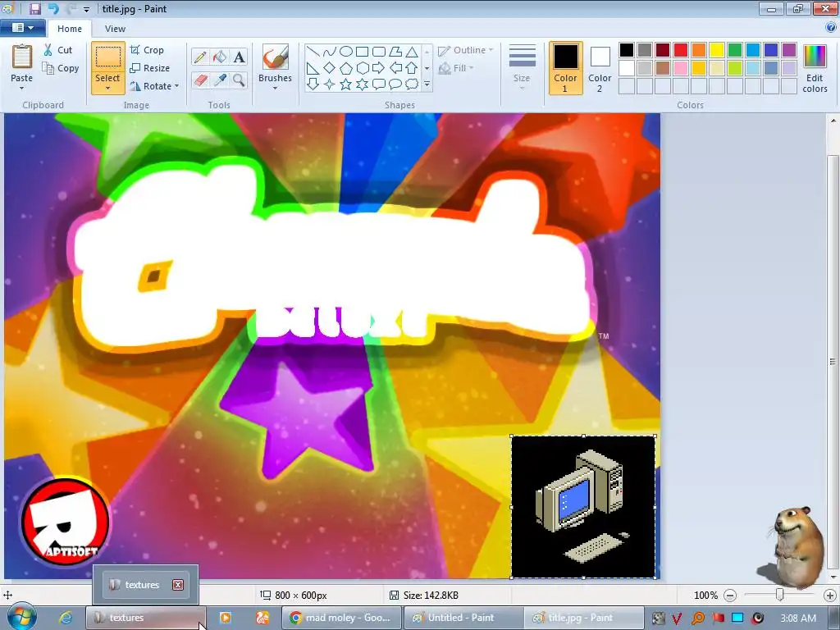The height and width of the screenshot is (630, 840).
Task: Pick the Triangle shape
Action: click(x=412, y=52)
